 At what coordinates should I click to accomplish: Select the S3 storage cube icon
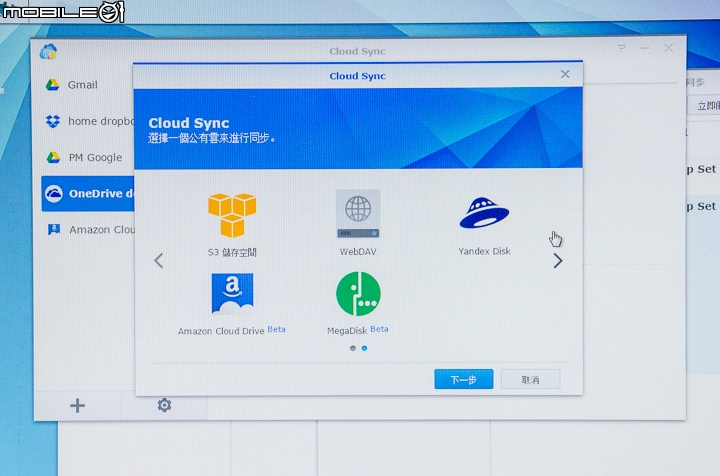[x=232, y=215]
